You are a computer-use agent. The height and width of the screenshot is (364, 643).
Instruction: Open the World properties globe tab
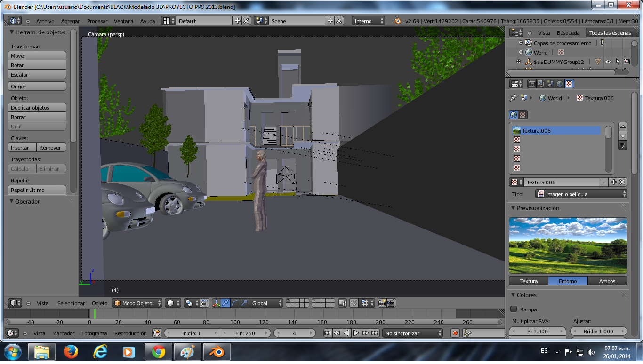[560, 84]
